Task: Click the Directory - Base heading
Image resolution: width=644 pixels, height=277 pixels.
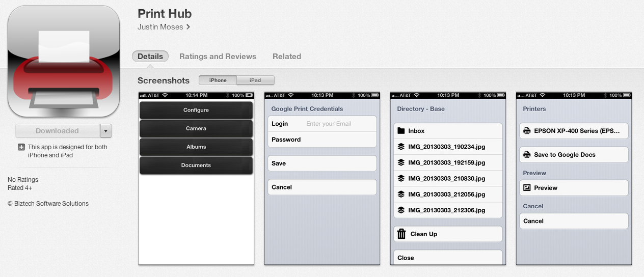Action: tap(421, 109)
